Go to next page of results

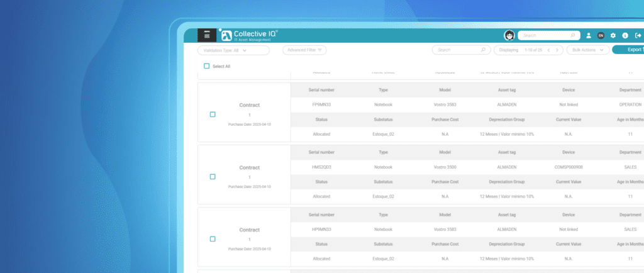pos(557,50)
